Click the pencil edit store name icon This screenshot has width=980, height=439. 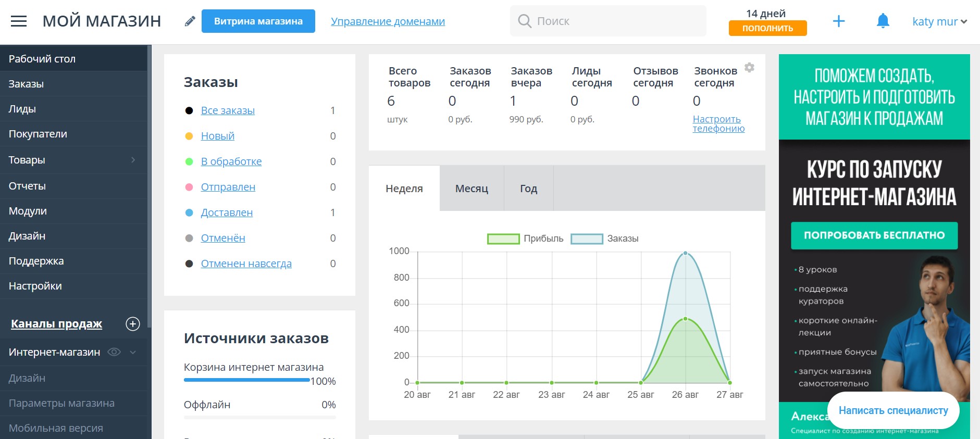190,21
